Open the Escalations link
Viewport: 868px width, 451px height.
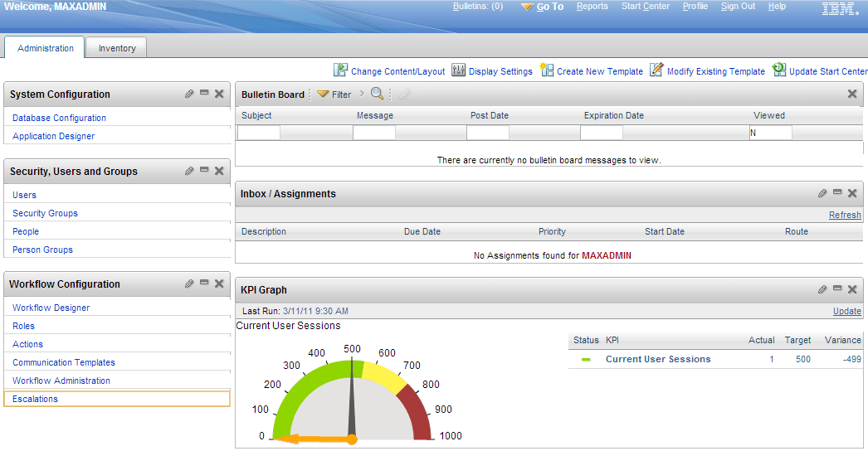pyautogui.click(x=35, y=399)
